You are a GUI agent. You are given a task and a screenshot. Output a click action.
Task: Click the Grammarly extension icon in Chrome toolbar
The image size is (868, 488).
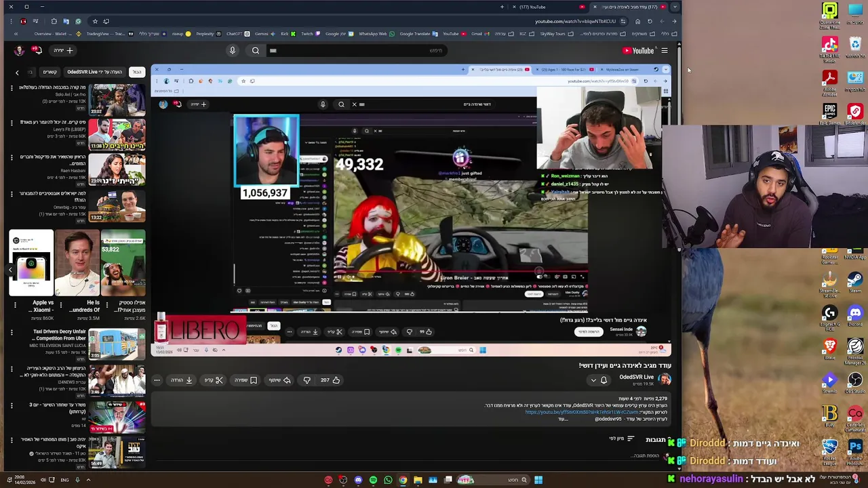[x=78, y=21]
